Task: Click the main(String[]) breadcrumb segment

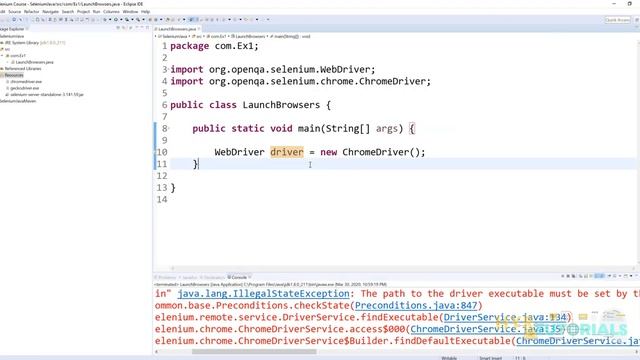Action: pyautogui.click(x=290, y=36)
